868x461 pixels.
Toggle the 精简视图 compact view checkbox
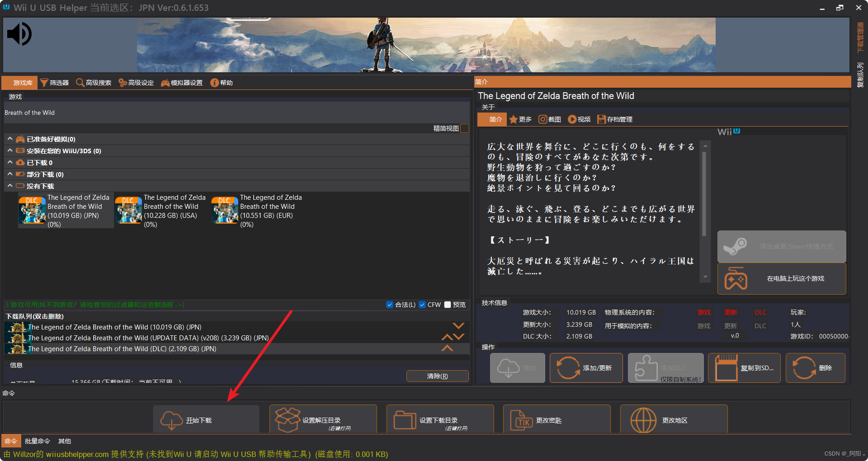tap(464, 129)
